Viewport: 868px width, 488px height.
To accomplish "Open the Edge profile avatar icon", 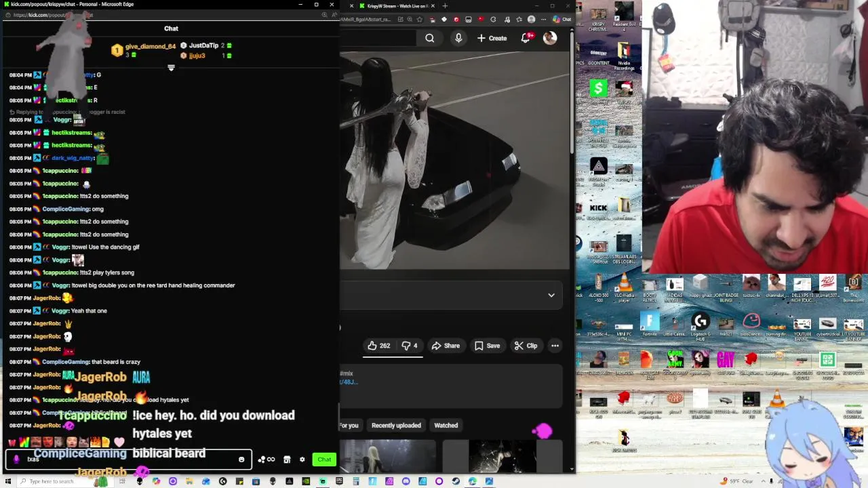I will [x=531, y=19].
